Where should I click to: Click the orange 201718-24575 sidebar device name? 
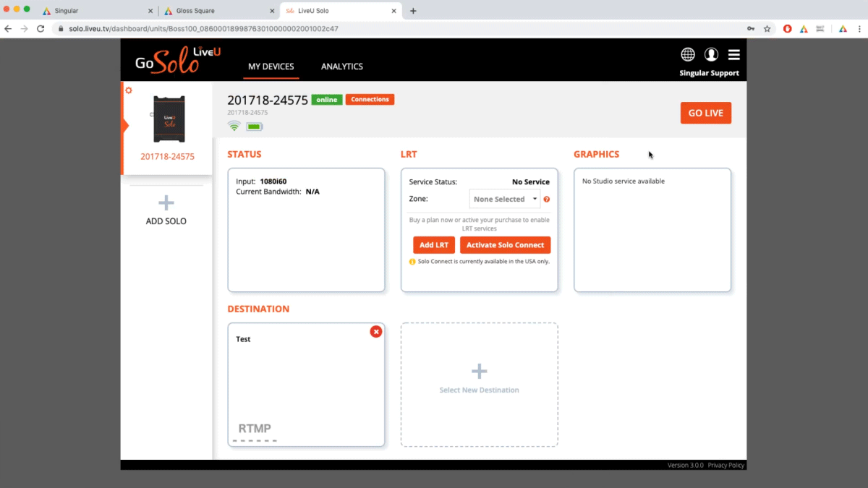tap(167, 157)
